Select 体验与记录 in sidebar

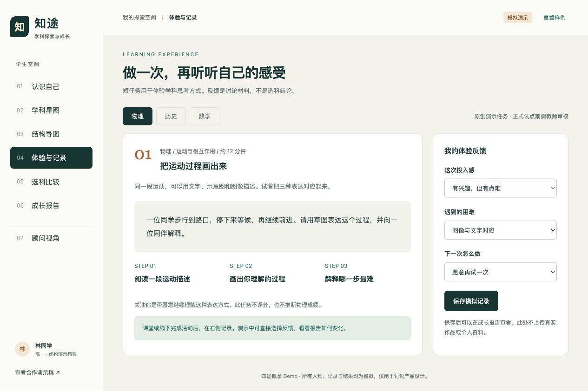click(x=51, y=158)
